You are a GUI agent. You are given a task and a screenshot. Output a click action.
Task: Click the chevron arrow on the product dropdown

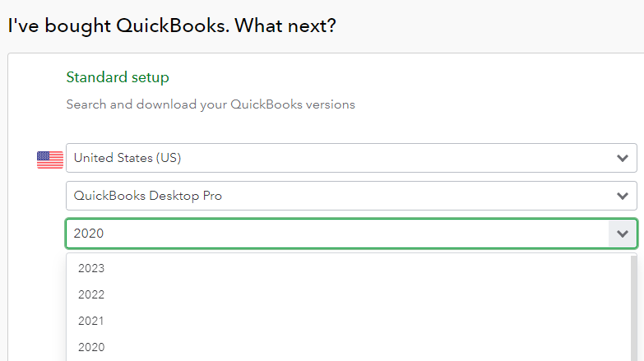pyautogui.click(x=623, y=196)
